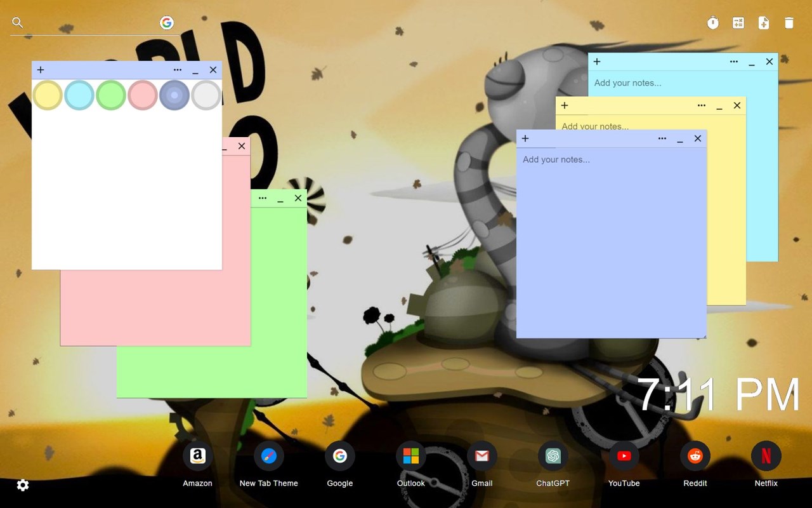The height and width of the screenshot is (508, 812).
Task: Open the Amazon shortcut
Action: point(198,456)
